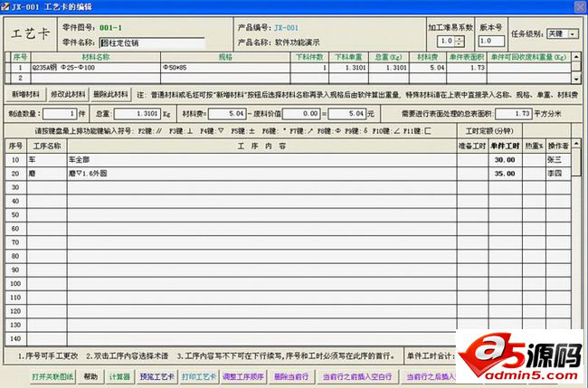Screen dimensions: 588x388
Task: Increase 加工难易系数 with the up arrow
Action: coord(459,38)
